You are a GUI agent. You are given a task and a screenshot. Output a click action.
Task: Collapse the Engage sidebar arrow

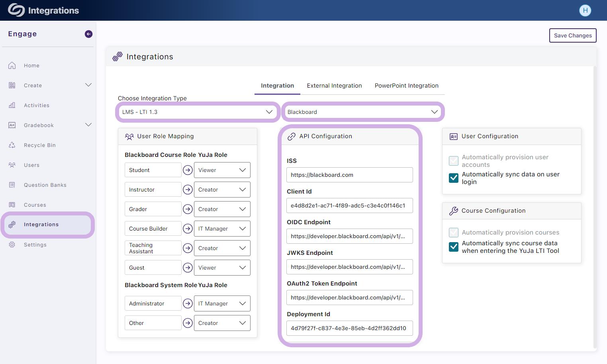tap(89, 34)
